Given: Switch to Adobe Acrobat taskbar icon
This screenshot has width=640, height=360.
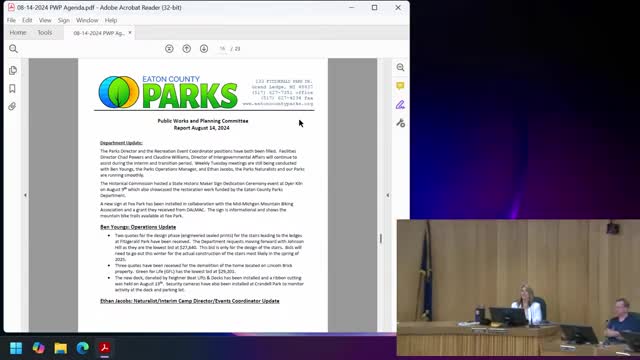Looking at the screenshot, I should 104,348.
